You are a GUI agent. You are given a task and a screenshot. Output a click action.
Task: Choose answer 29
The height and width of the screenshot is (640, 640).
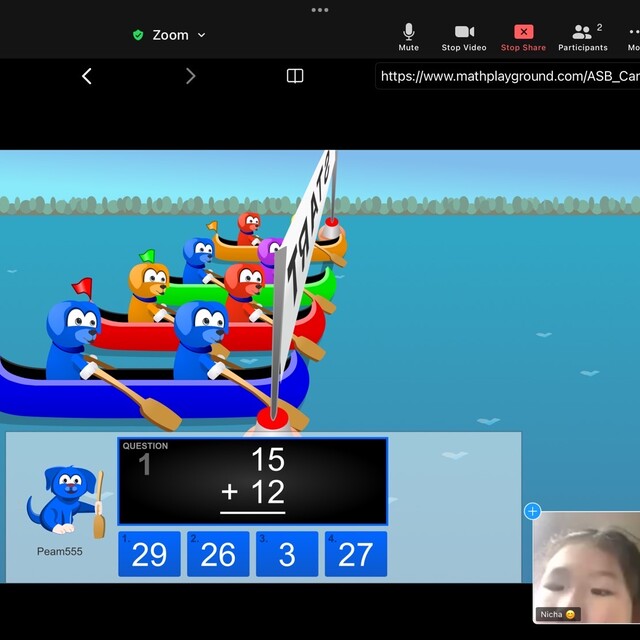click(x=149, y=554)
